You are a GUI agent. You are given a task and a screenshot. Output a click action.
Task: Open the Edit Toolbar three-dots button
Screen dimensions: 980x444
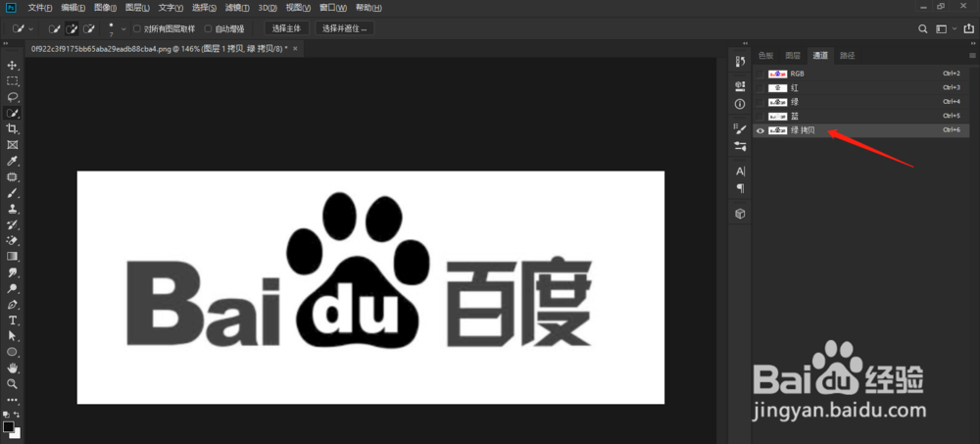[x=12, y=400]
